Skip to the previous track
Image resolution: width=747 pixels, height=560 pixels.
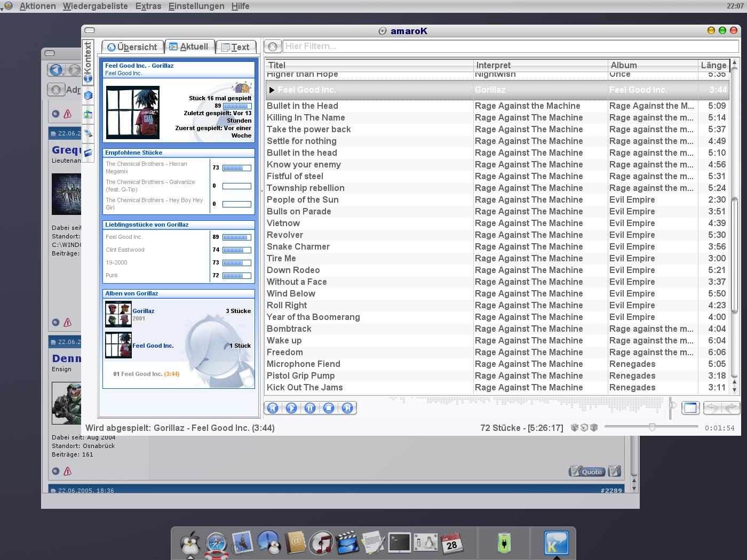point(273,408)
